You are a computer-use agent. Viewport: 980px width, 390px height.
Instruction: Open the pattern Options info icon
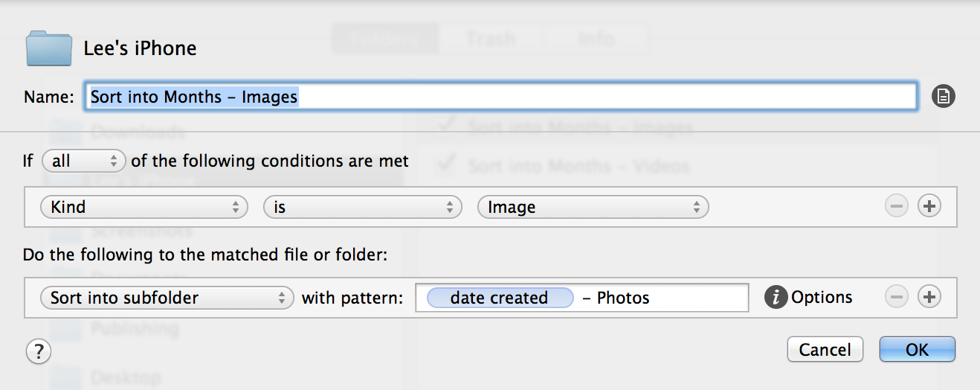pos(776,298)
